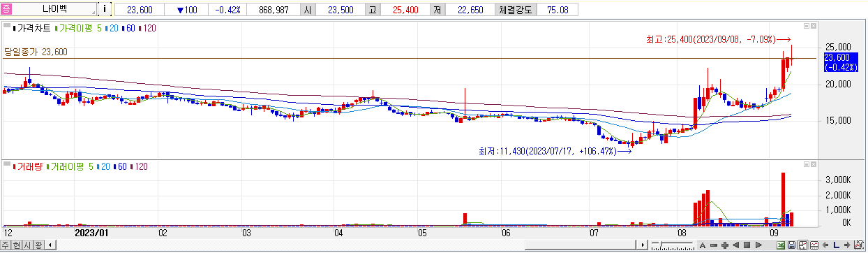Switch to the 주 tab
The image size is (868, 253).
tap(6, 245)
